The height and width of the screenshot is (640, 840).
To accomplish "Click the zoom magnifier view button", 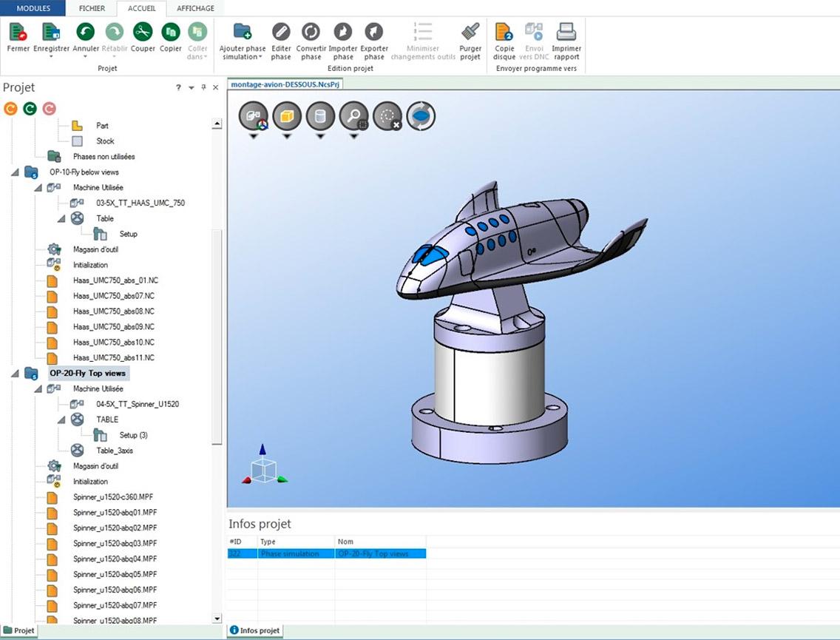I will 353,116.
